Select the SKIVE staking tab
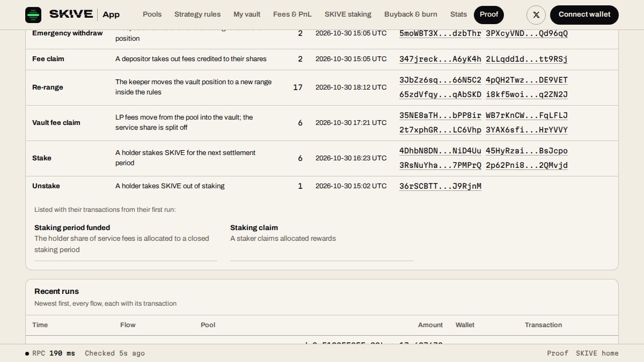This screenshot has height=362, width=644. coord(348,14)
